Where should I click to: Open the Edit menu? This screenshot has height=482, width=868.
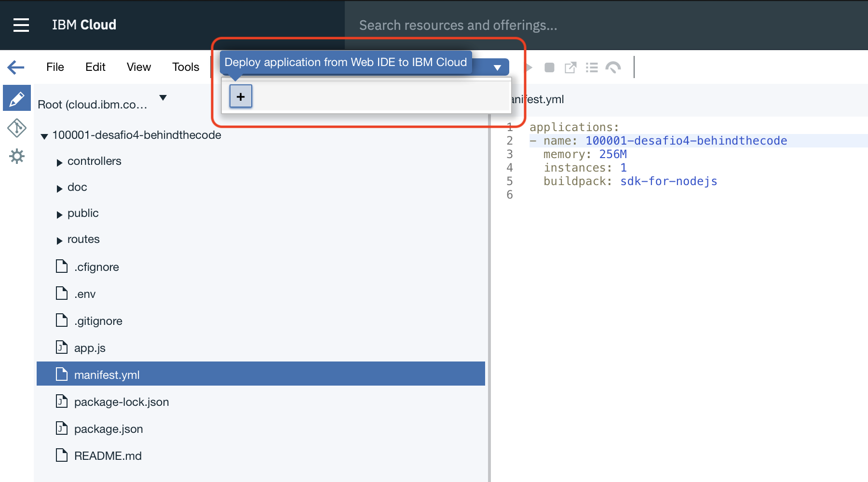coord(95,67)
